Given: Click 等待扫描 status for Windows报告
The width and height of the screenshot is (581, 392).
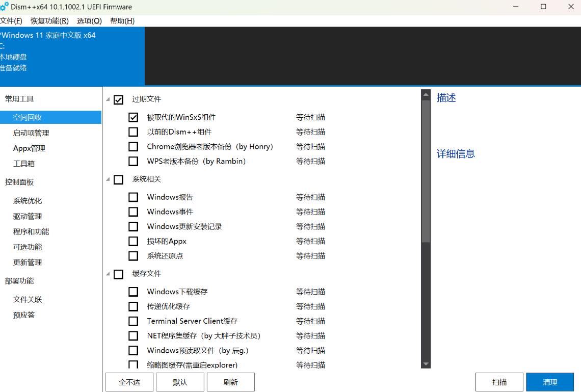Looking at the screenshot, I should [310, 197].
